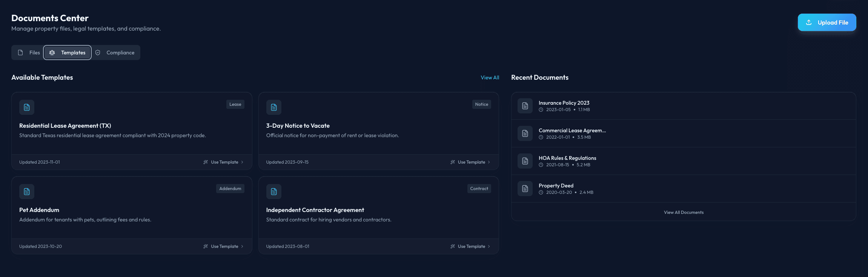This screenshot has width=868, height=277.
Task: Click the clock icon under Insurance Policy 2023
Action: click(x=541, y=110)
